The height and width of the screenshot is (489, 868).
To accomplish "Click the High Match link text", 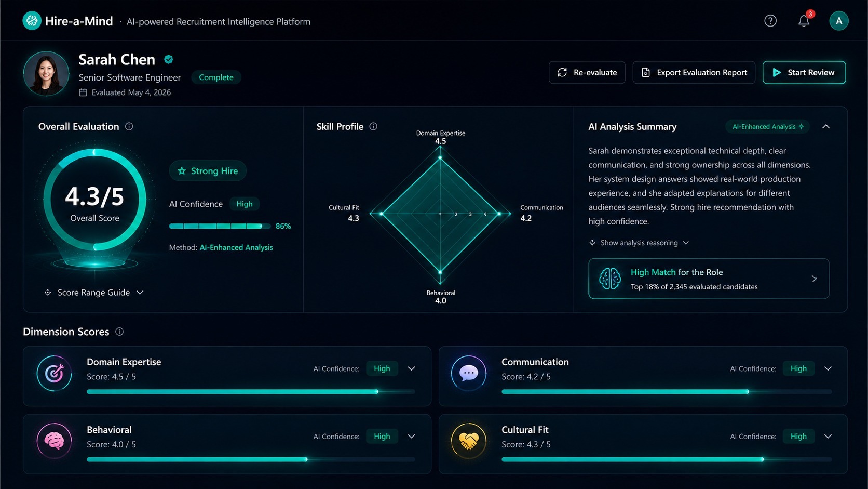I will pyautogui.click(x=653, y=272).
